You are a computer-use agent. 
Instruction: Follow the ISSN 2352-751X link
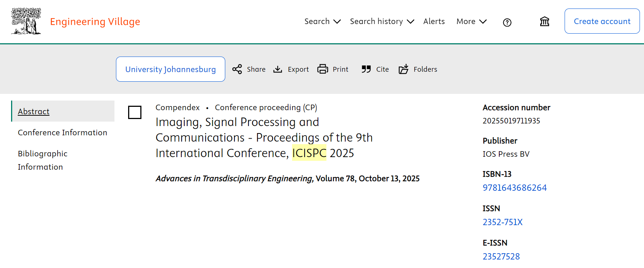coord(502,222)
